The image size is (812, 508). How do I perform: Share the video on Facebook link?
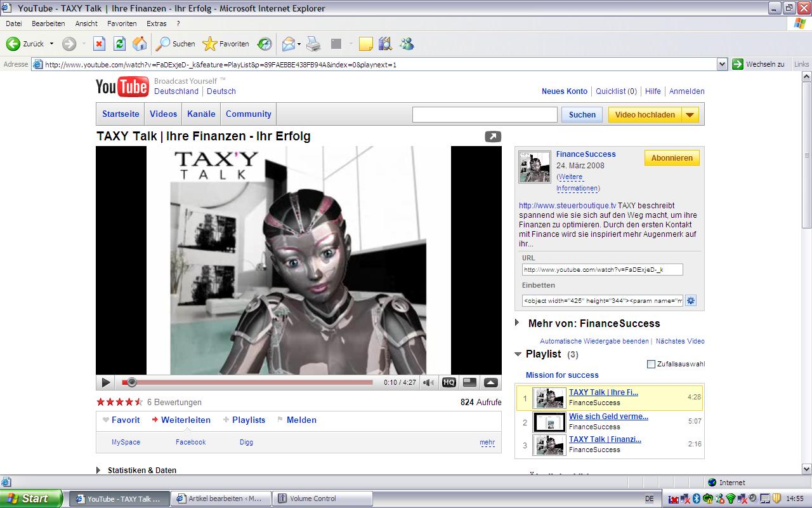pyautogui.click(x=191, y=442)
